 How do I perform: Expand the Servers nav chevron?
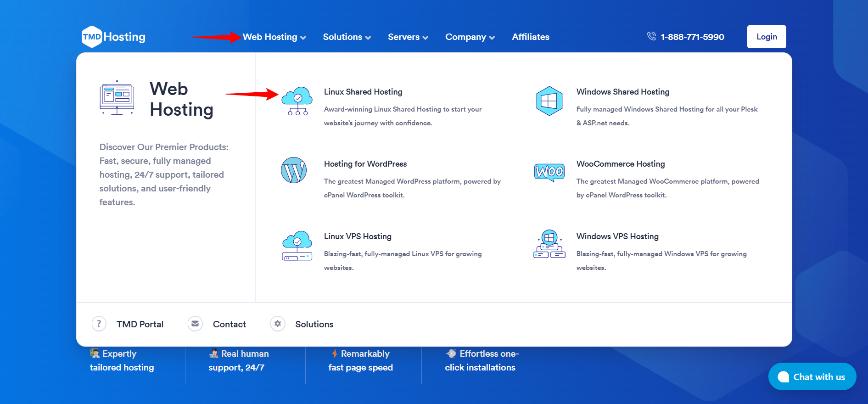coord(426,38)
